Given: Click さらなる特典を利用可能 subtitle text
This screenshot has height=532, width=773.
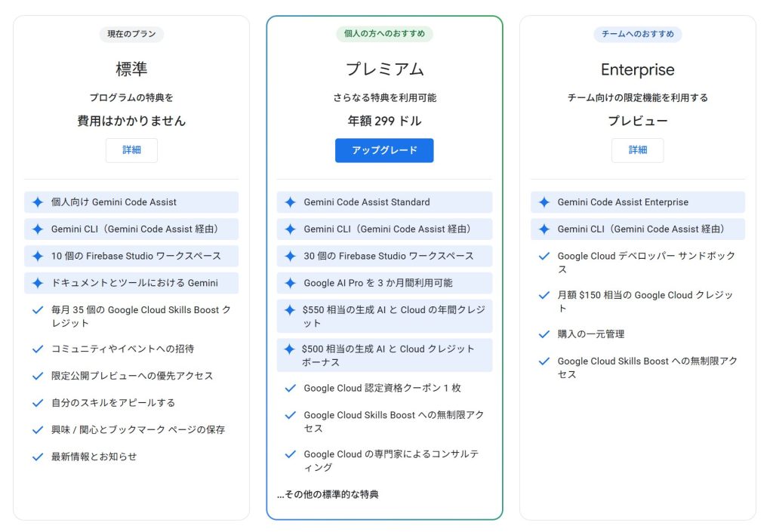Looking at the screenshot, I should pos(384,97).
